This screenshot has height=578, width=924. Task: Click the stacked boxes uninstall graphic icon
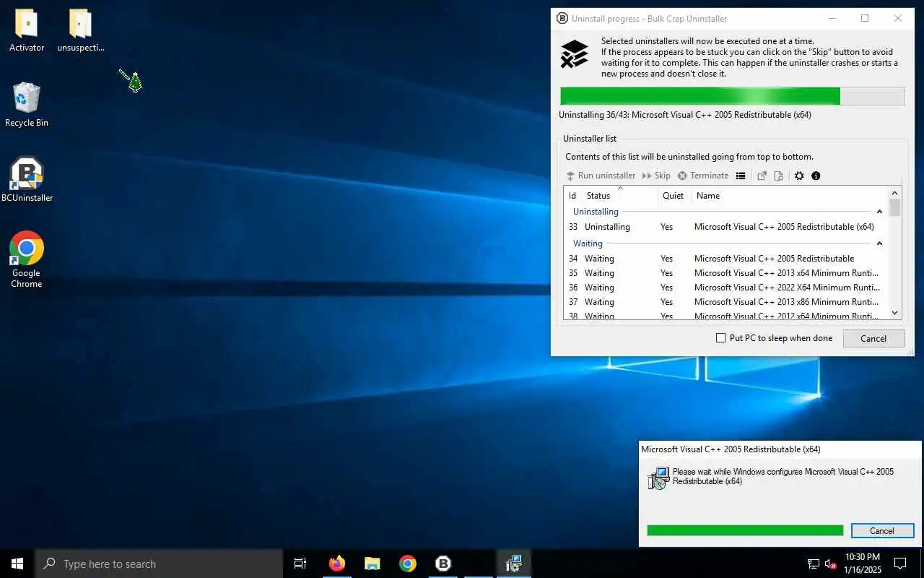[575, 54]
